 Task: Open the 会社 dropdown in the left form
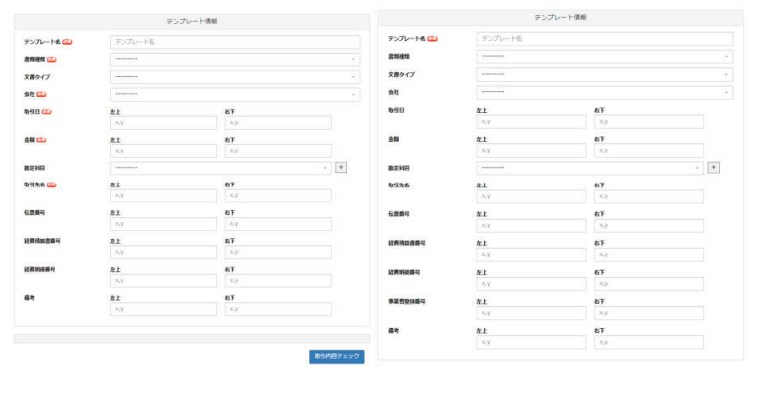(x=235, y=94)
